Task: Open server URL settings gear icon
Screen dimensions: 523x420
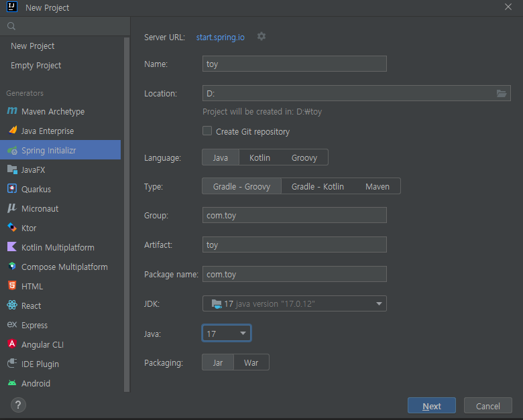Action: click(261, 36)
